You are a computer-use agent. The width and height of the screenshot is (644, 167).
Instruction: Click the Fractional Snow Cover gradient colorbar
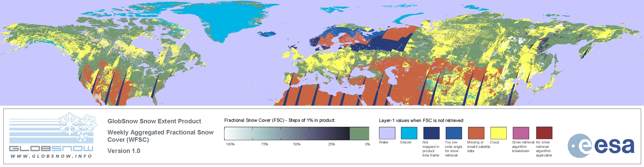pyautogui.click(x=297, y=133)
